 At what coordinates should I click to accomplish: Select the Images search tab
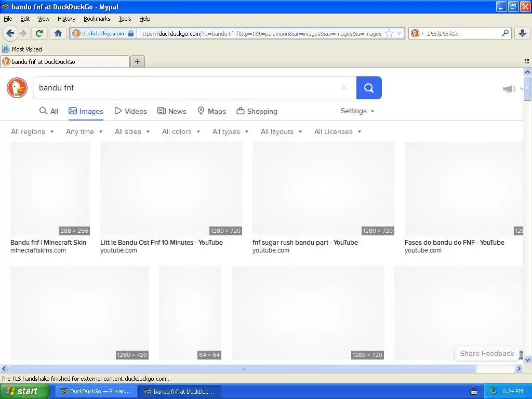pyautogui.click(x=86, y=111)
